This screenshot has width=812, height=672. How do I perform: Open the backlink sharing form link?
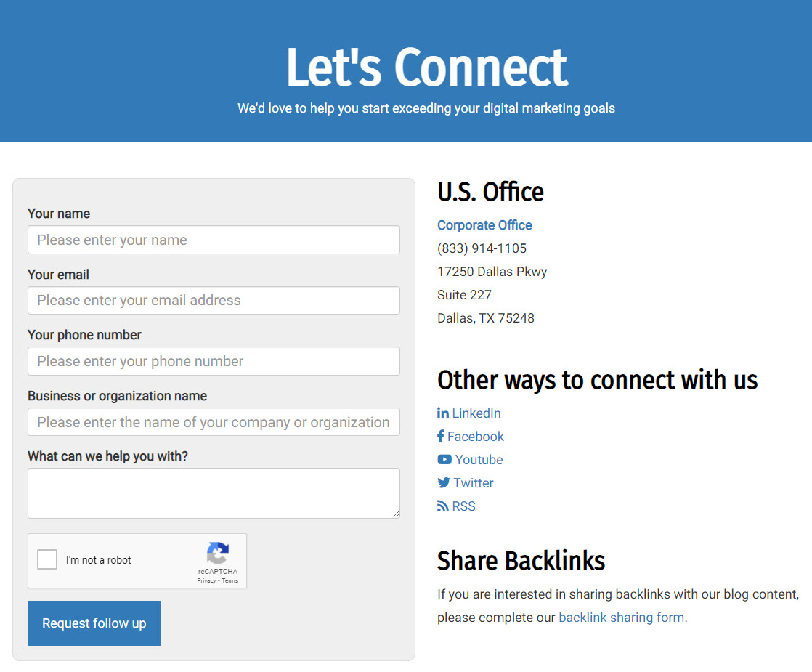[x=622, y=618]
